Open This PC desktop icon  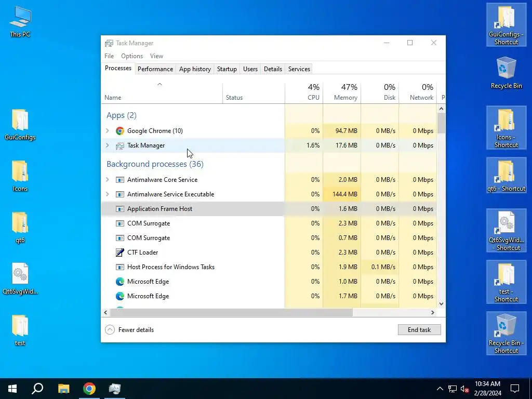[x=20, y=21]
